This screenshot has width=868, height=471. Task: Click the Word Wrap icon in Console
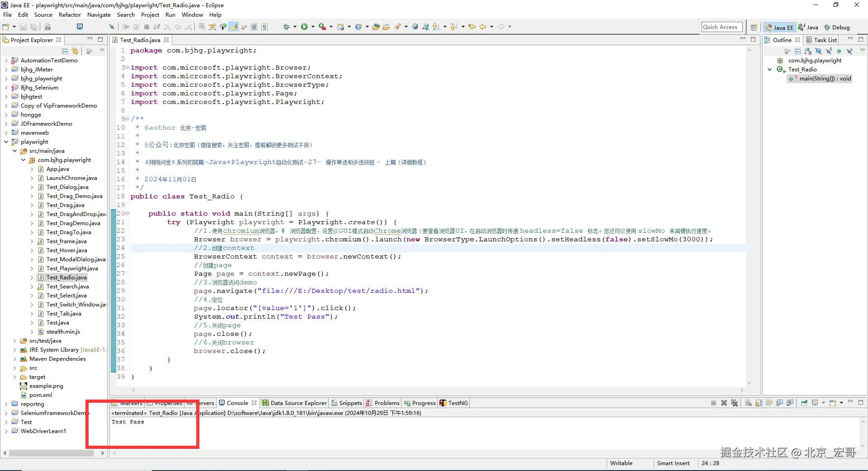pos(769,403)
